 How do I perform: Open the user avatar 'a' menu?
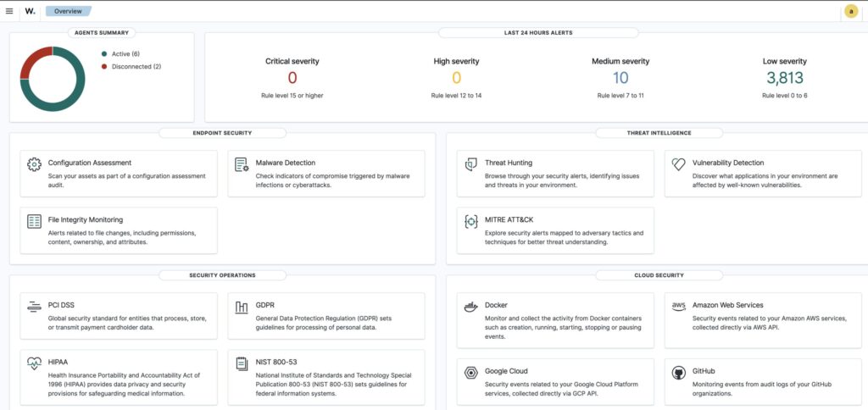pos(851,11)
